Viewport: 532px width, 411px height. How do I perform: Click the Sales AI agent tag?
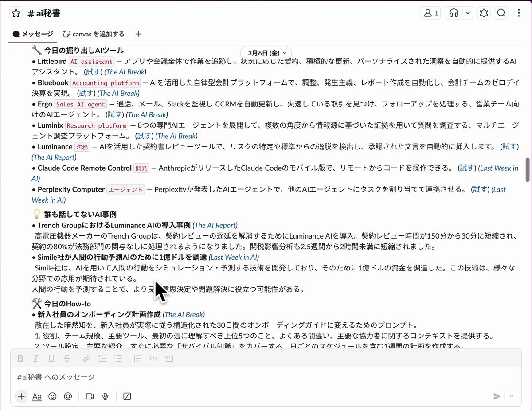click(81, 105)
